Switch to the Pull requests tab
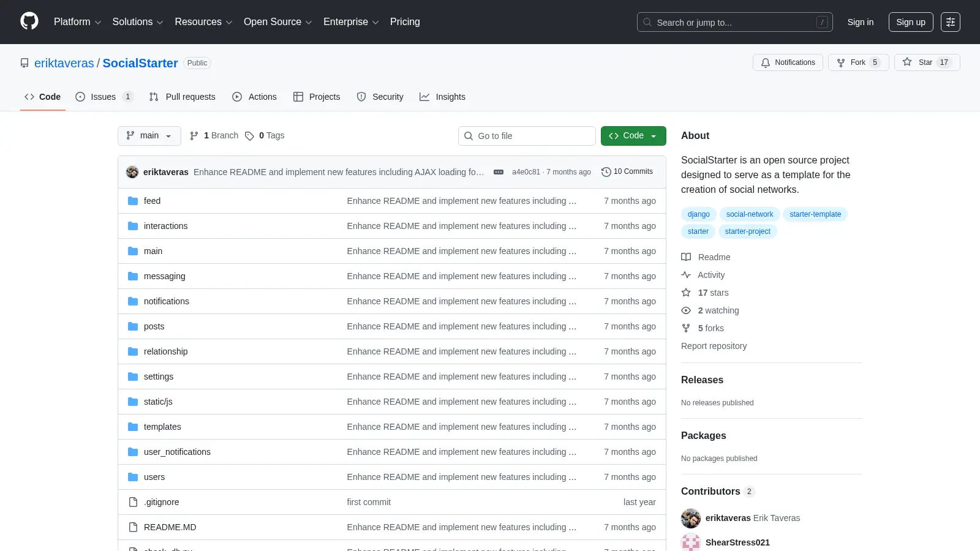Screen dimensions: 980x551 point(183,97)
